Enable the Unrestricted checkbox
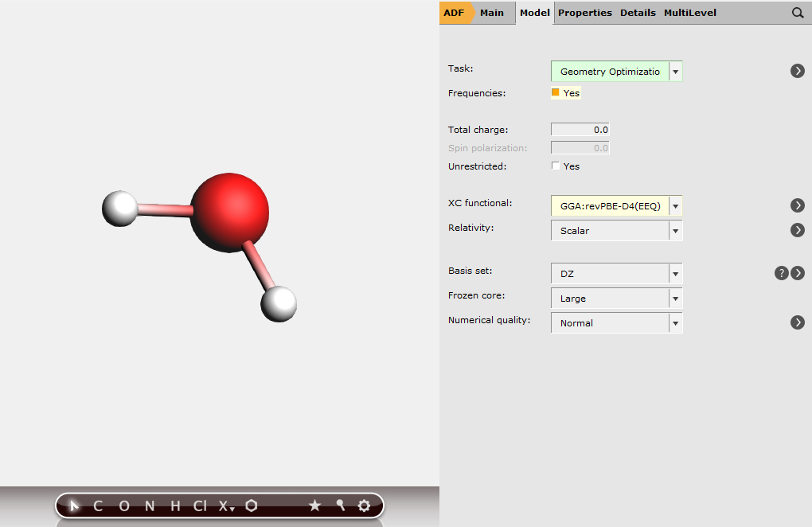 point(556,166)
